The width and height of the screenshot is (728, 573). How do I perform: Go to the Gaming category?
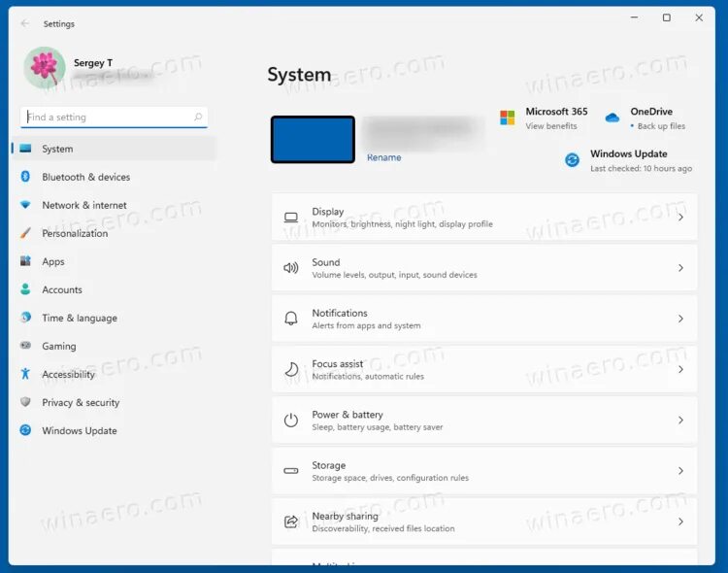[115, 346]
